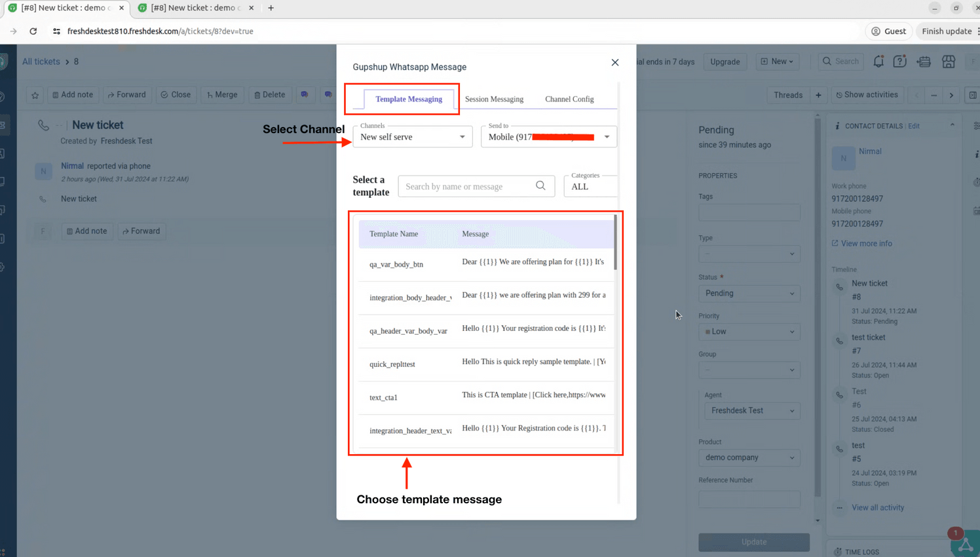Select the quick_replttest template row

[x=485, y=364]
